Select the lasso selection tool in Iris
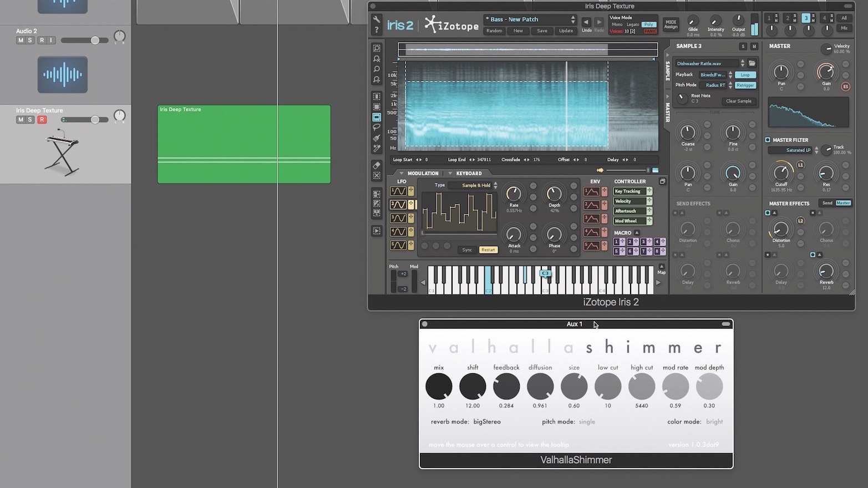The height and width of the screenshot is (488, 868). 377,128
